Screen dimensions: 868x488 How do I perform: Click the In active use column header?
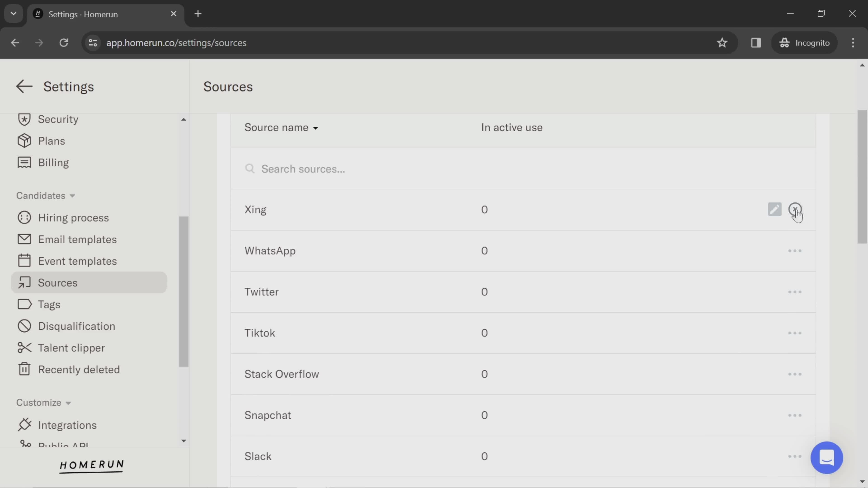(x=512, y=127)
